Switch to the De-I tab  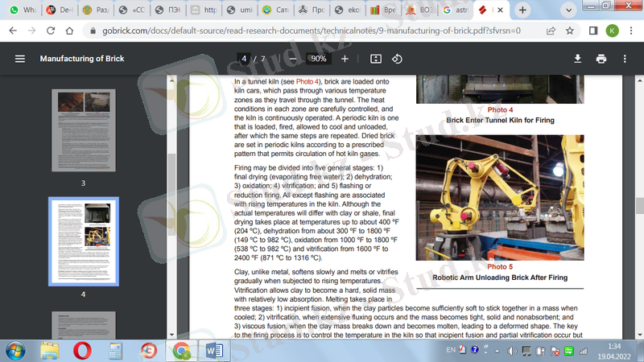pyautogui.click(x=59, y=10)
